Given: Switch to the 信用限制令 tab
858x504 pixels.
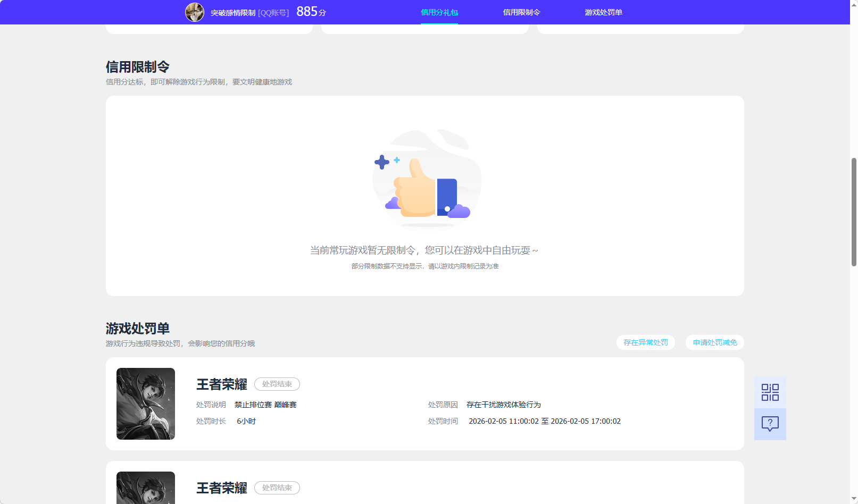Looking at the screenshot, I should pyautogui.click(x=521, y=12).
